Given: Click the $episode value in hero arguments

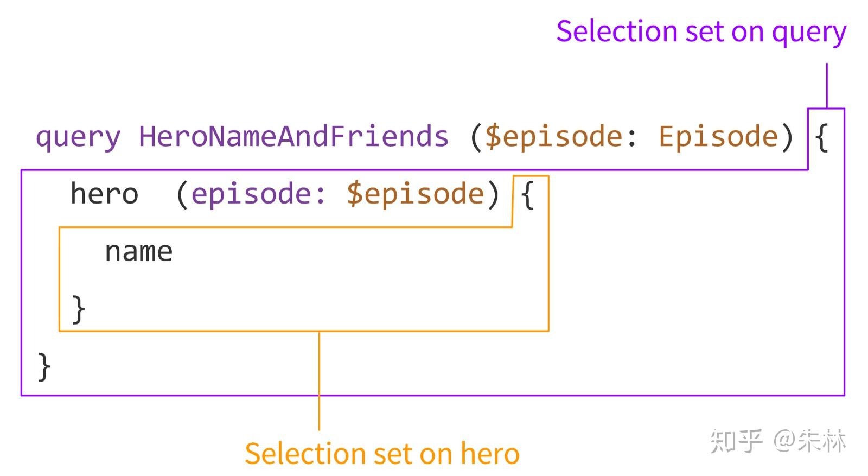Looking at the screenshot, I should coord(415,194).
